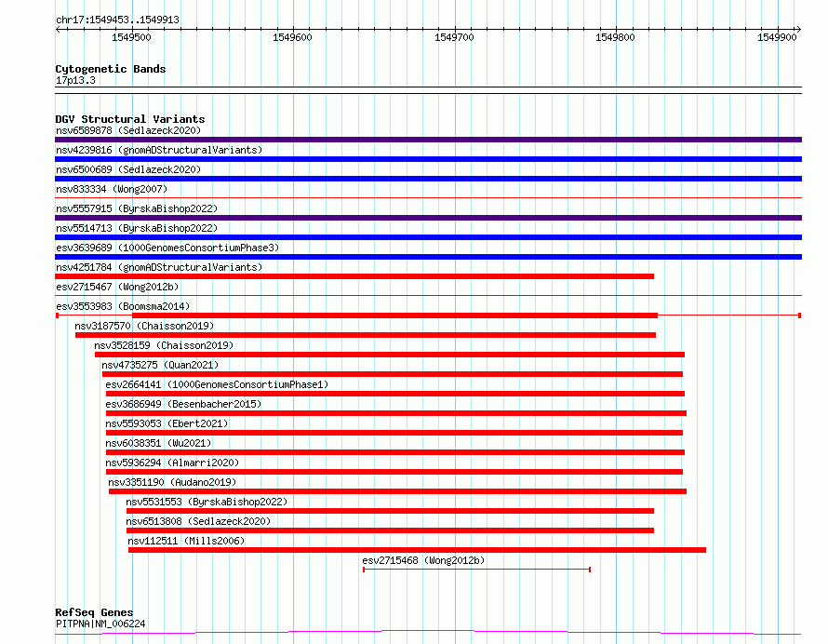Screen dimensions: 828x644
Task: Click the thick red bar under esv3553983
Action: [x=395, y=315]
